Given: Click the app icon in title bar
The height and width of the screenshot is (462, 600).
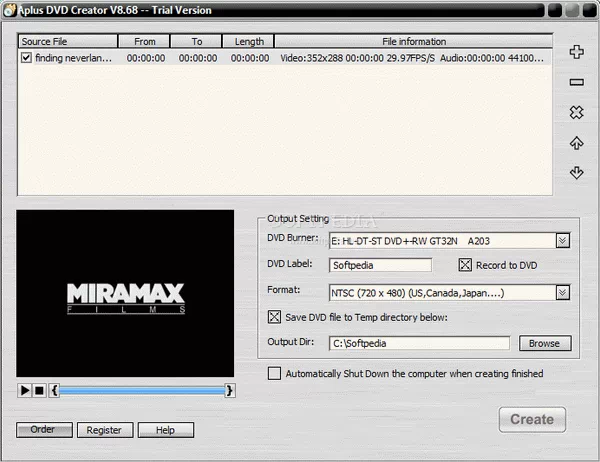Looking at the screenshot, I should (9, 10).
